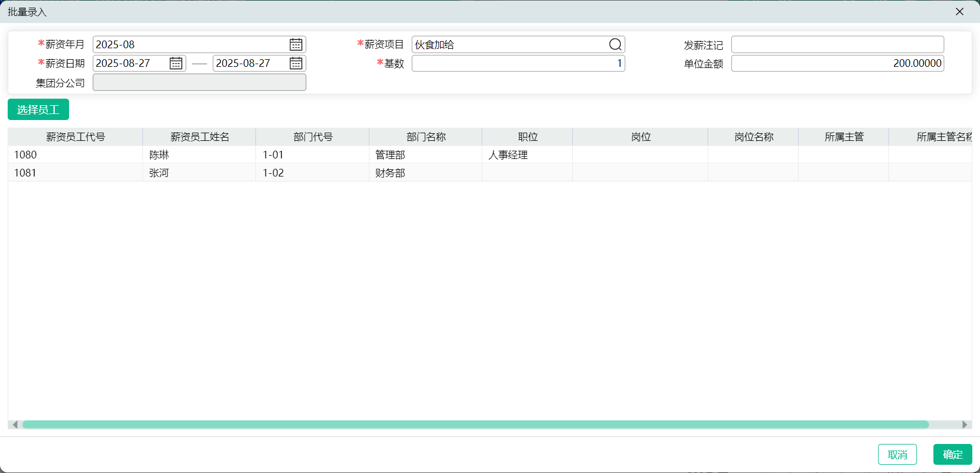Open calendar for end 薪资日期
This screenshot has height=473, width=980.
(296, 64)
